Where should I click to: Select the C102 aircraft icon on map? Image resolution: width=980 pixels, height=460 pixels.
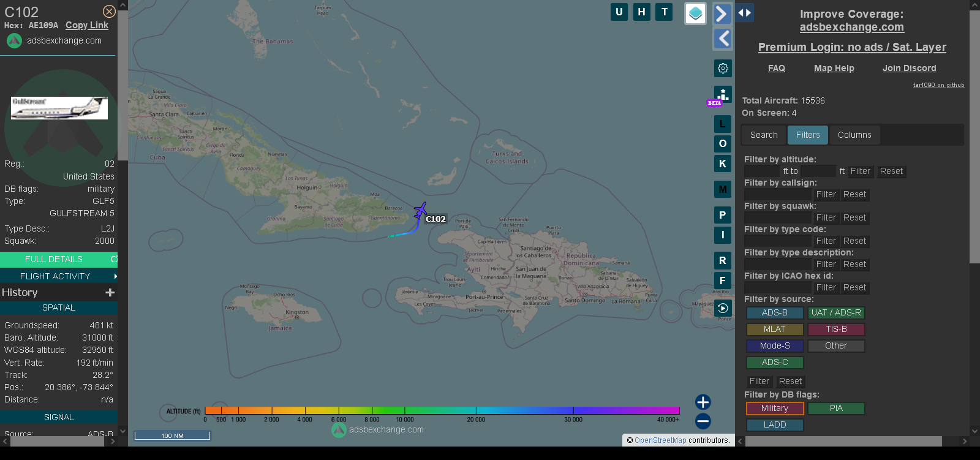click(420, 211)
